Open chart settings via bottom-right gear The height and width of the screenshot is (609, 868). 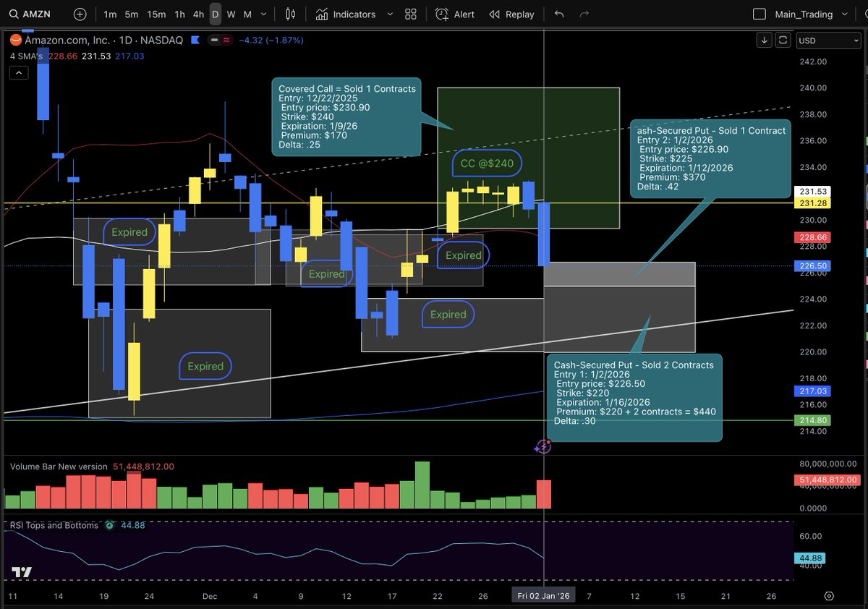(829, 596)
